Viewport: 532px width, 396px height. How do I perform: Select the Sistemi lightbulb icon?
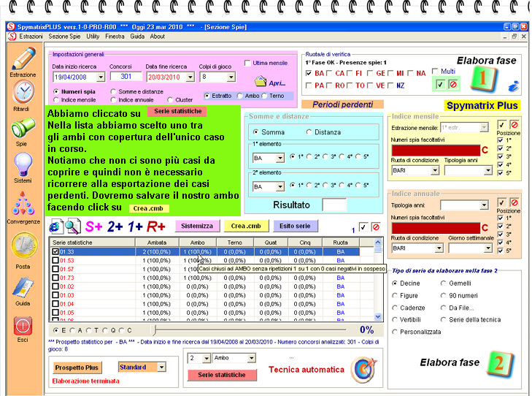23,164
